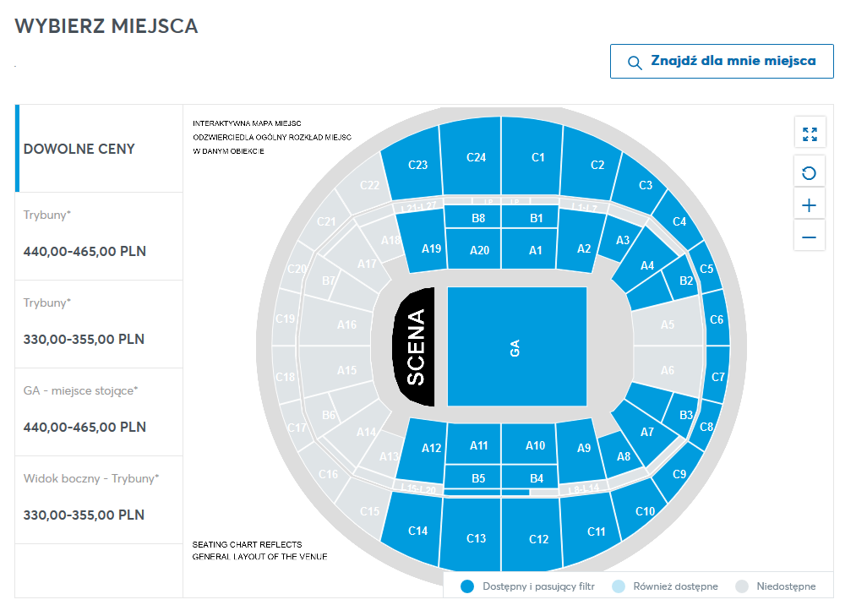Screen dimensions: 867x616
Task: Click the 'Również dostępne' legend swatch
Action: pyautogui.click(x=618, y=586)
